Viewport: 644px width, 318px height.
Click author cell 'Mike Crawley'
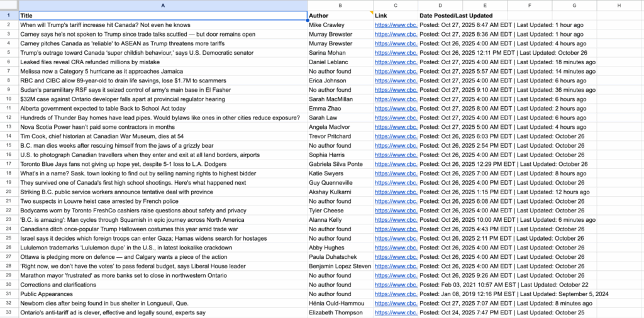tap(340, 25)
